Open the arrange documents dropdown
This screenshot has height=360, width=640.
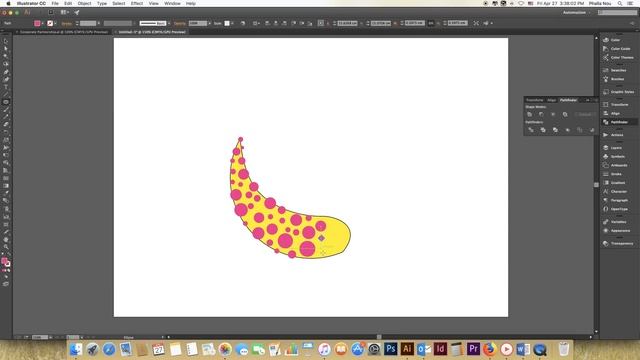[x=65, y=12]
